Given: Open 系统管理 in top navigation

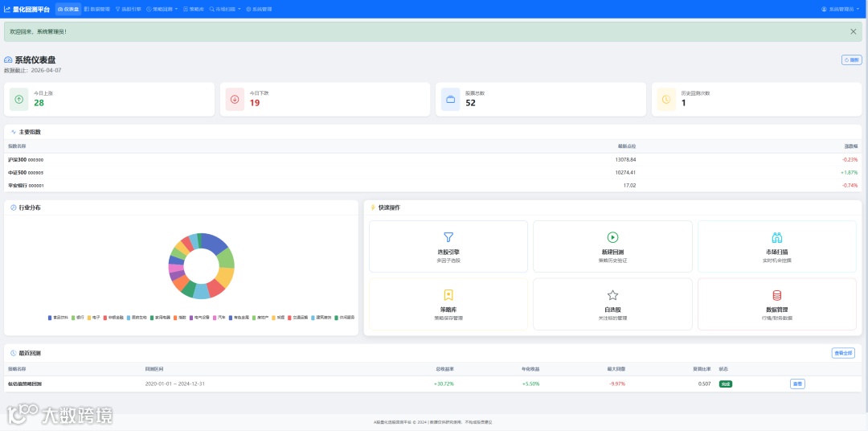Looking at the screenshot, I should [x=259, y=10].
